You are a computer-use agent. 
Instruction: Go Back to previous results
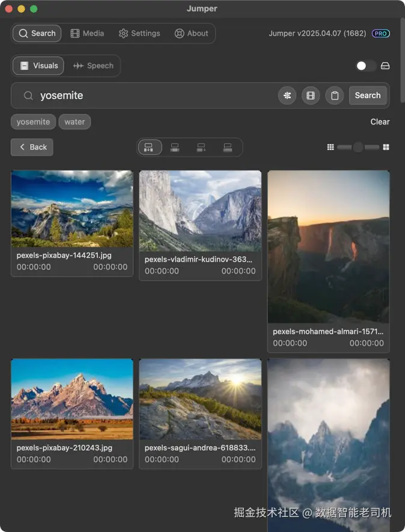coord(32,147)
